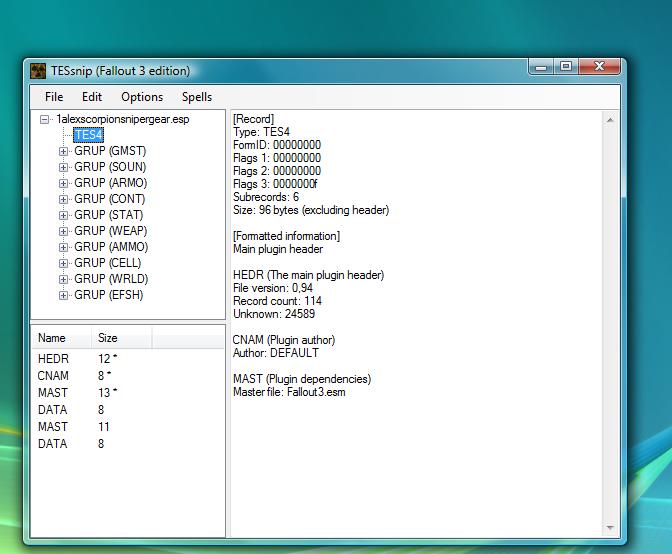
Task: Maximize the TESsnip window
Action: pos(566,67)
